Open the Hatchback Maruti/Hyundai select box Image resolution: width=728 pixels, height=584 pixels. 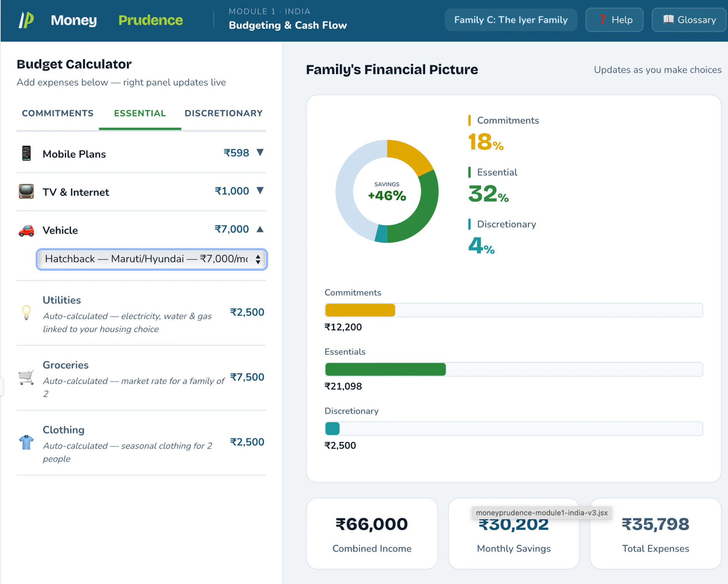click(152, 259)
